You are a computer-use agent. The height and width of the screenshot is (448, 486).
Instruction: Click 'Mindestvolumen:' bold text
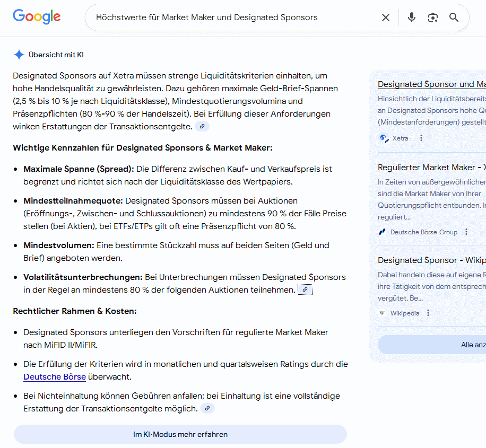coord(58,245)
